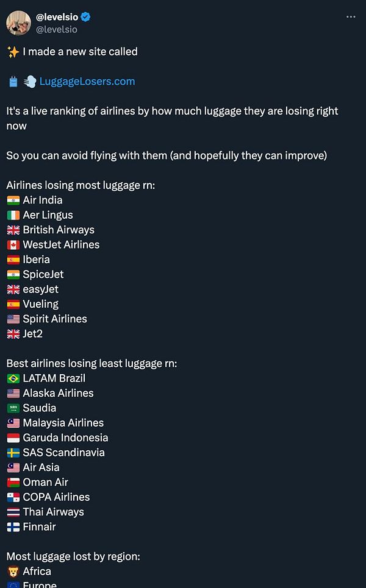Click the Brazil flag beside LATAM Brazil

coord(13,378)
